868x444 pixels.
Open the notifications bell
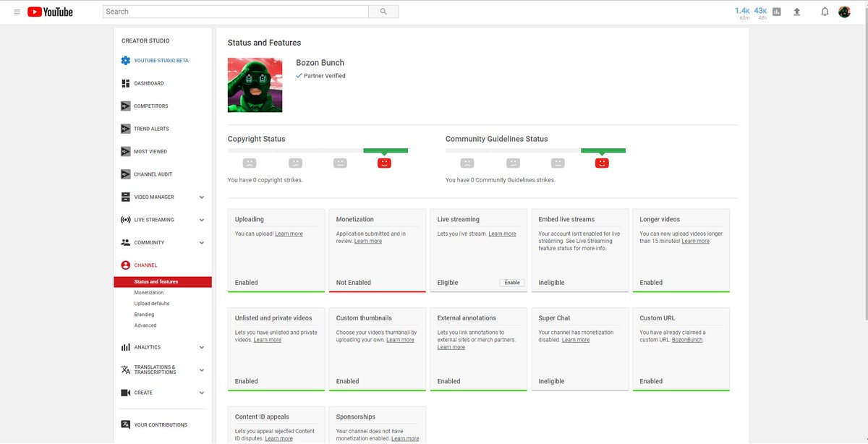coord(825,12)
